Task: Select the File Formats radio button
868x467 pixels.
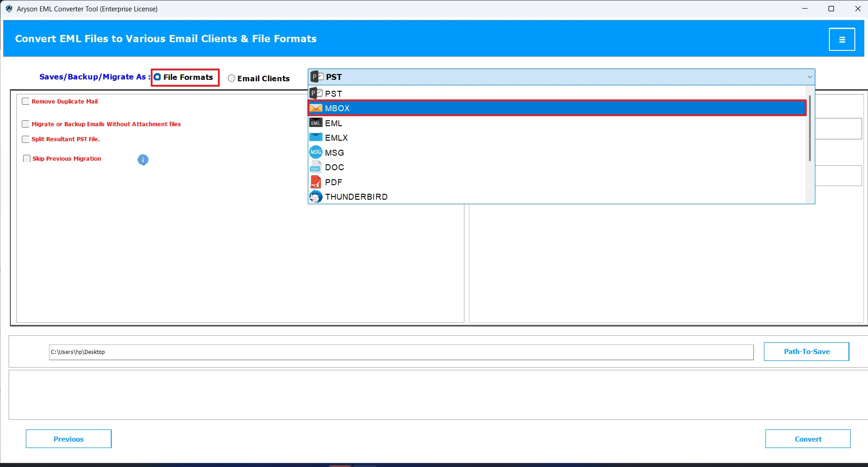Action: tap(157, 77)
